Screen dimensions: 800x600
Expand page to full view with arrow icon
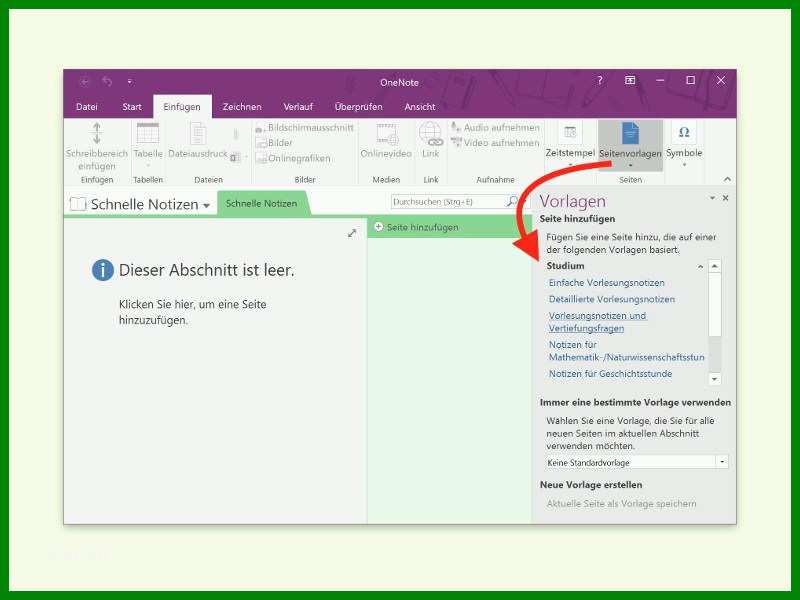[x=352, y=233]
